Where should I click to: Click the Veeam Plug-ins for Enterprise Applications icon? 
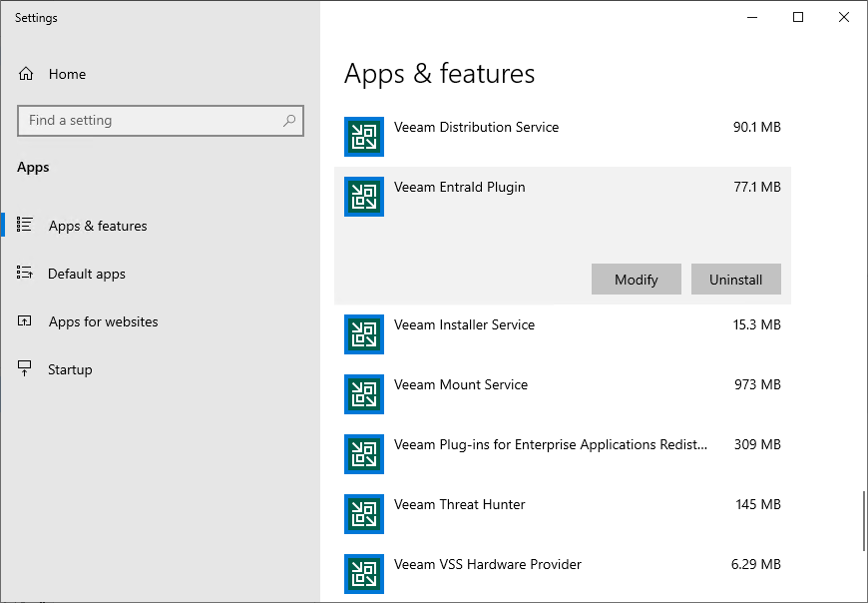tap(364, 454)
